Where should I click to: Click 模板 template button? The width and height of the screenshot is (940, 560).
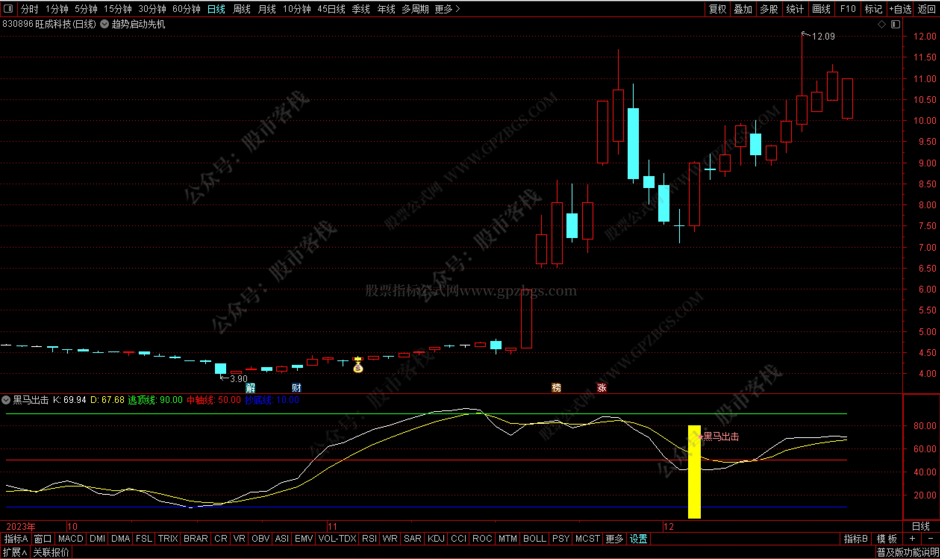886,538
